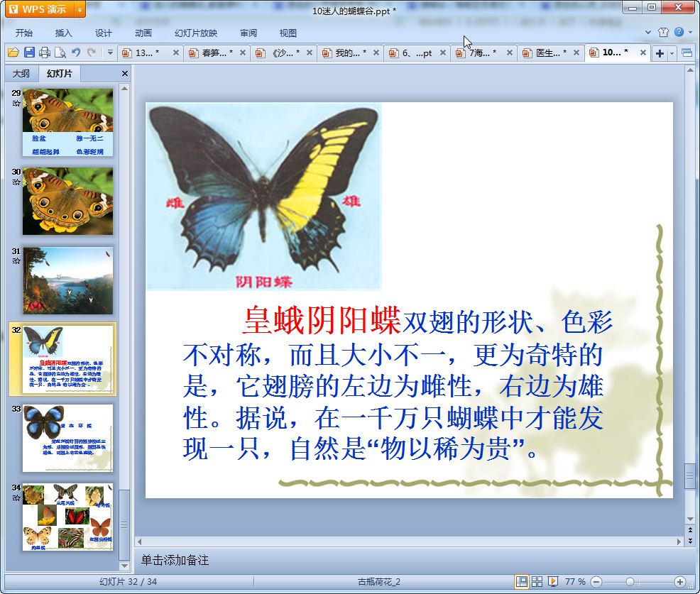Viewport: 700px width, 594px height.
Task: Open dropdown next to new tab plus
Action: click(x=672, y=53)
